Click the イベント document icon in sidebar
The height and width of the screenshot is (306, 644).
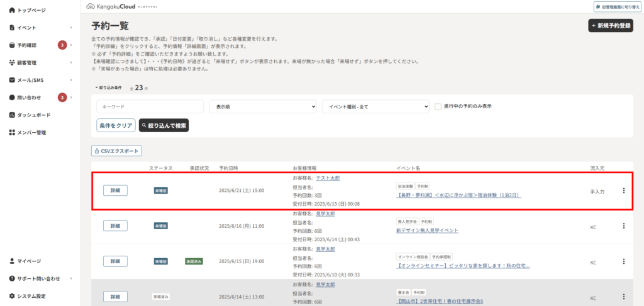click(12, 28)
